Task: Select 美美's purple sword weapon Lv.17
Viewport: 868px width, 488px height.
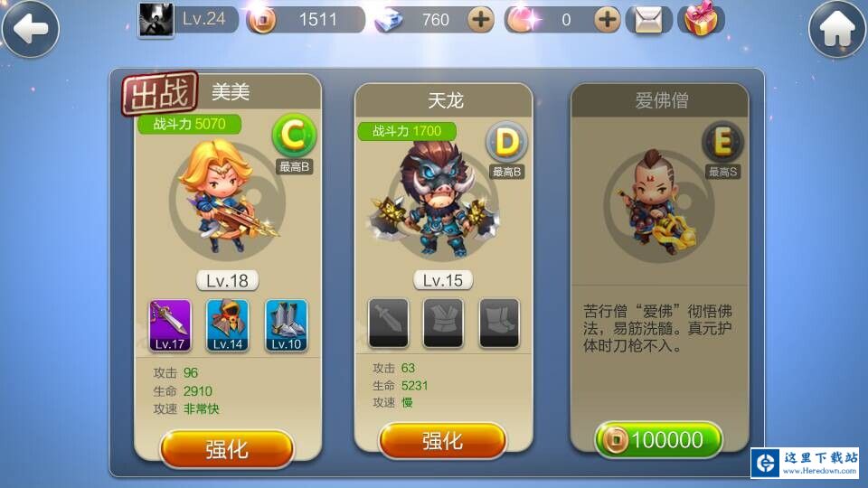Action: coord(170,325)
